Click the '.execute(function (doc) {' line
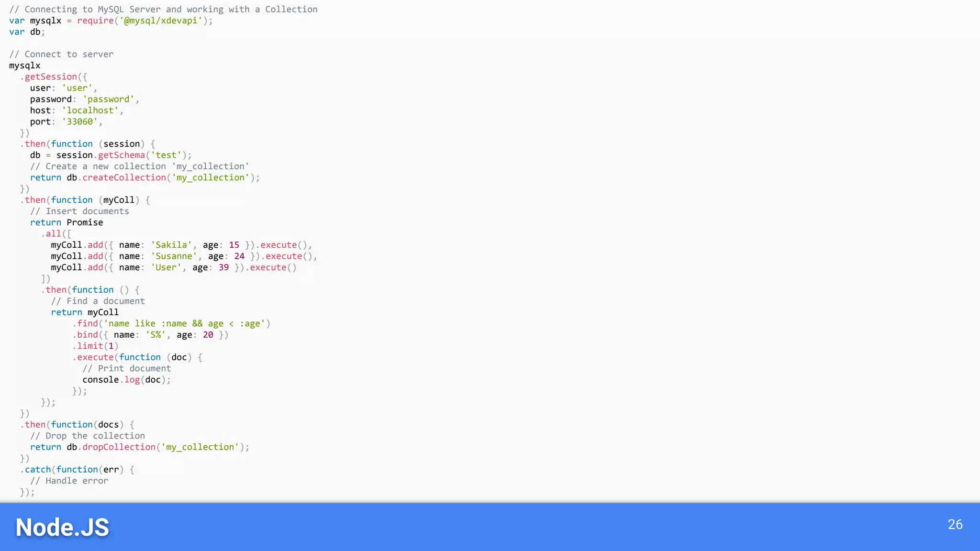 137,358
